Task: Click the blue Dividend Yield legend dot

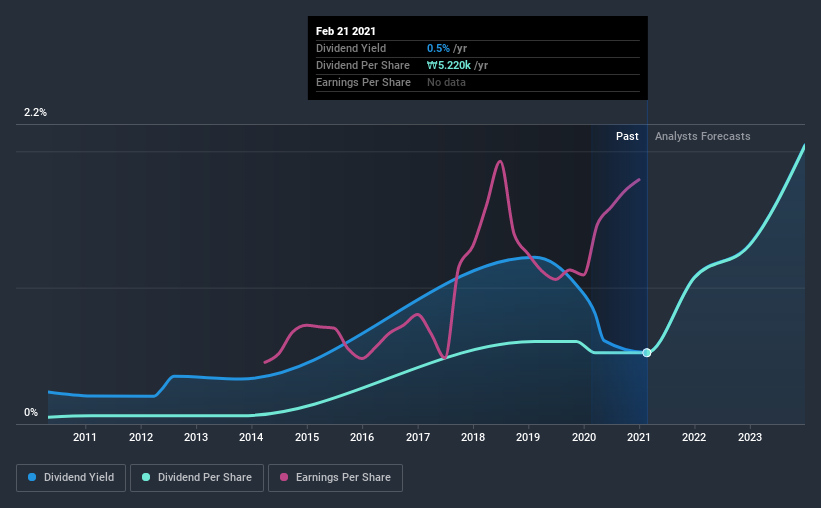Action: (x=32, y=477)
